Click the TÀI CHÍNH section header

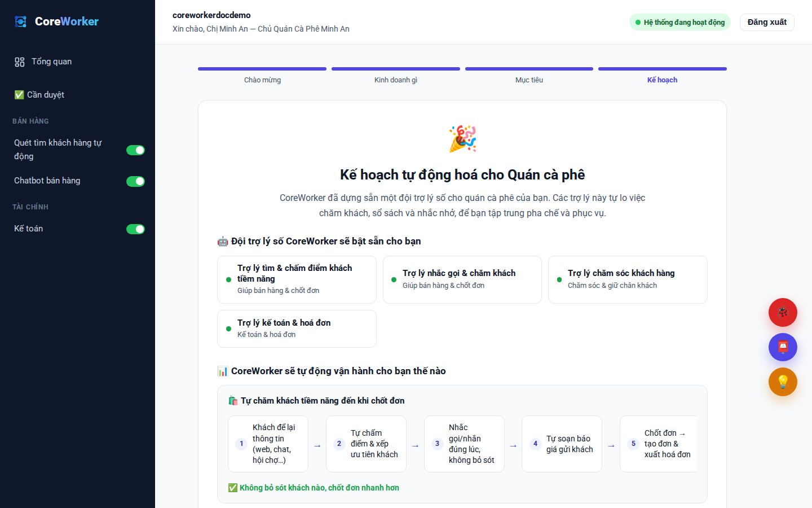[x=30, y=207]
